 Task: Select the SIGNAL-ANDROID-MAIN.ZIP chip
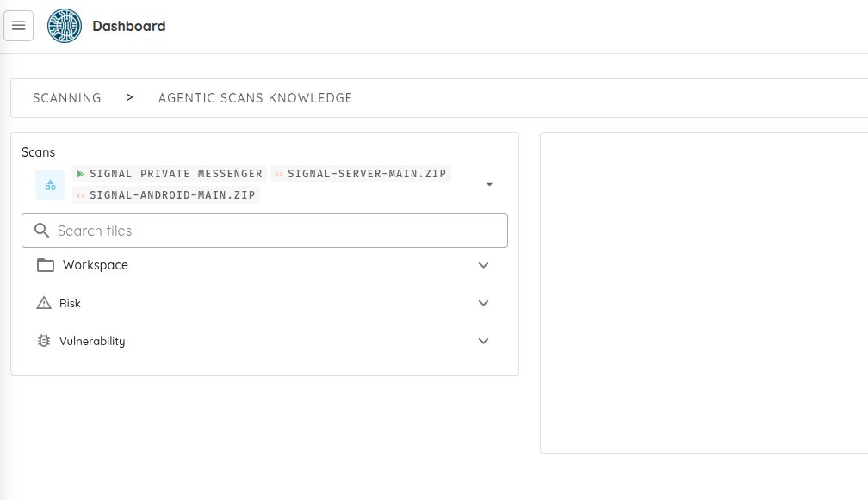coord(166,195)
